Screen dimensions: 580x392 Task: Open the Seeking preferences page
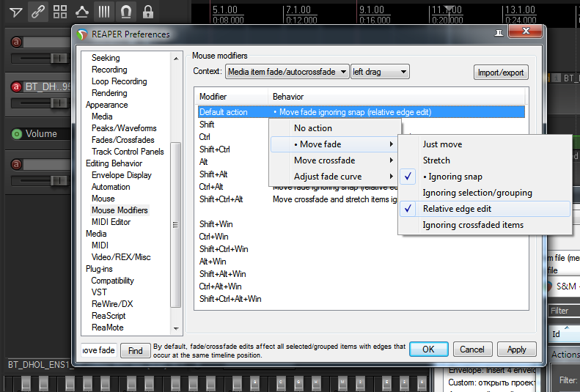coord(106,58)
